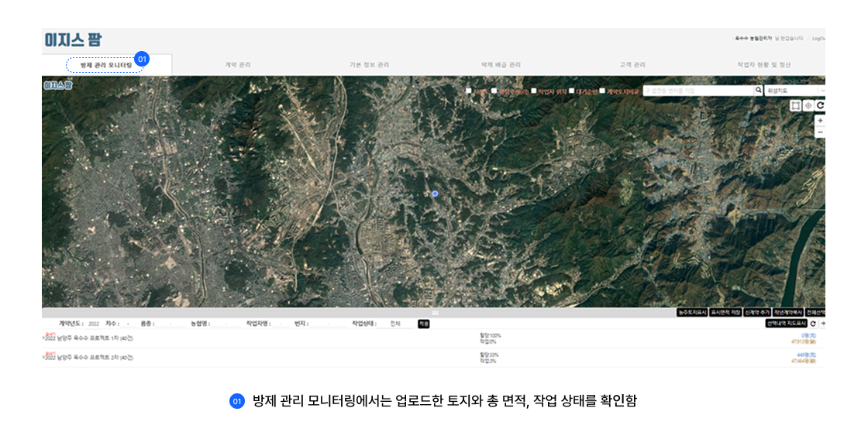Click the 47,464평 area value
The width and height of the screenshot is (868, 439).
click(x=803, y=361)
